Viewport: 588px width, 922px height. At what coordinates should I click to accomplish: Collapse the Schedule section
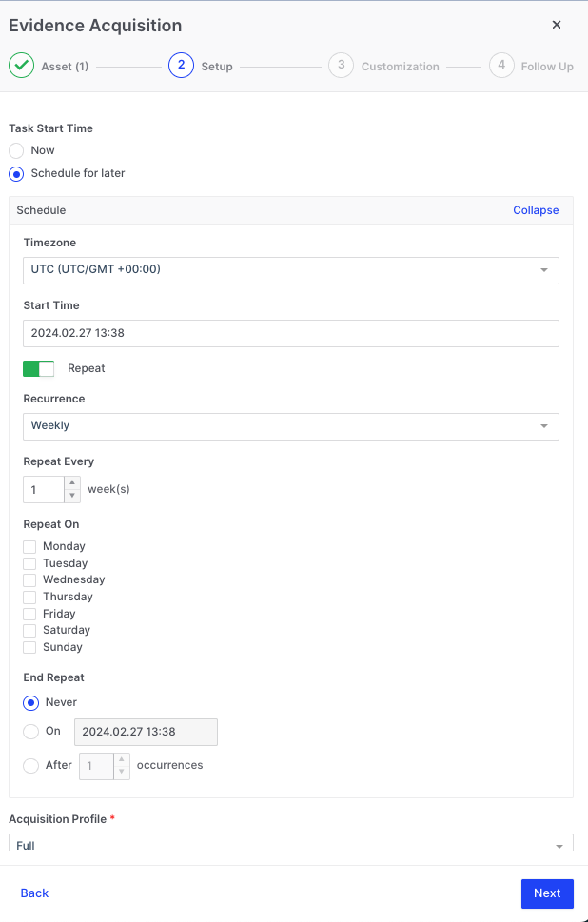536,210
